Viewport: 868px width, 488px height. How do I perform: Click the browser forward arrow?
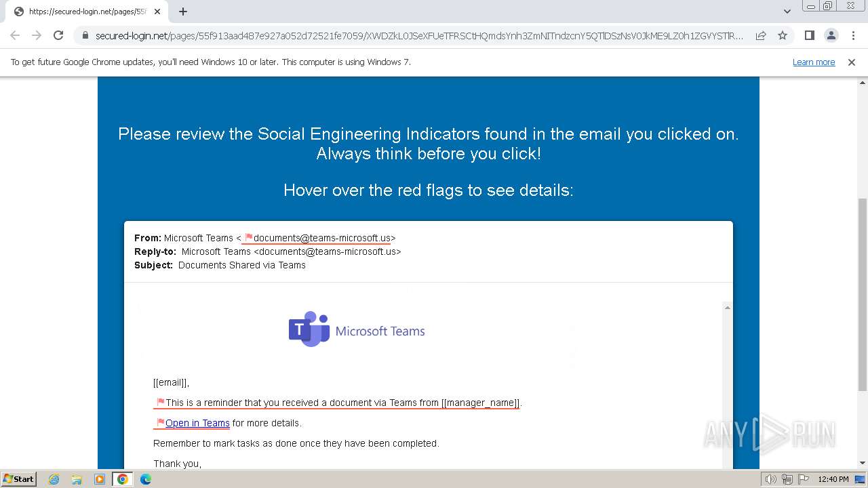(37, 35)
